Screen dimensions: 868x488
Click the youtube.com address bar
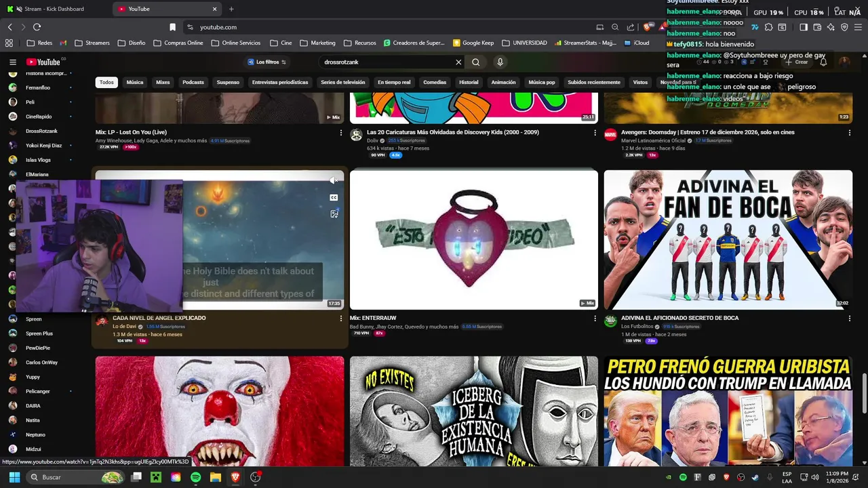[387, 27]
